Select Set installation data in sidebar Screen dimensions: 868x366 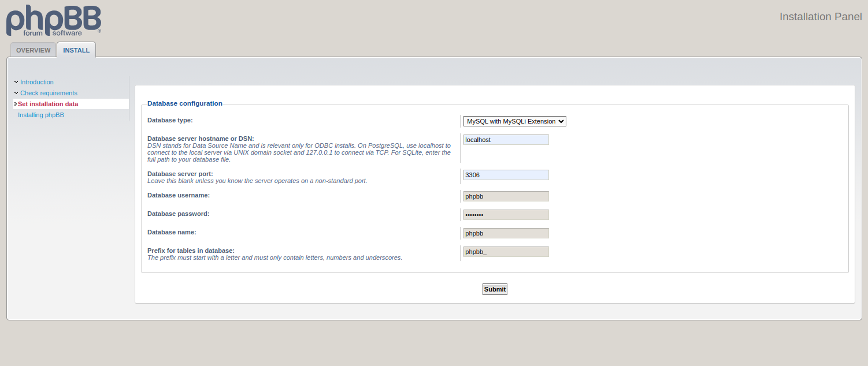click(x=48, y=104)
